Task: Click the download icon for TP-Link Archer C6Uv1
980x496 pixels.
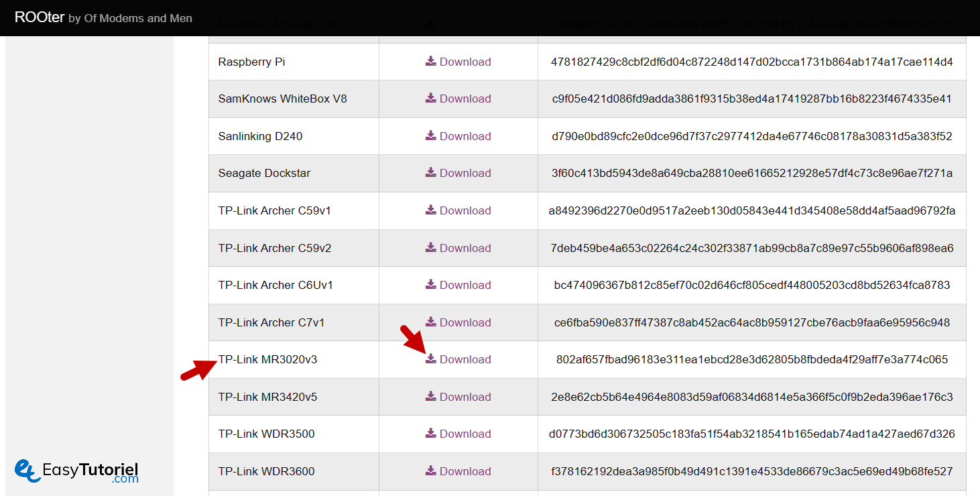Action: (x=431, y=285)
